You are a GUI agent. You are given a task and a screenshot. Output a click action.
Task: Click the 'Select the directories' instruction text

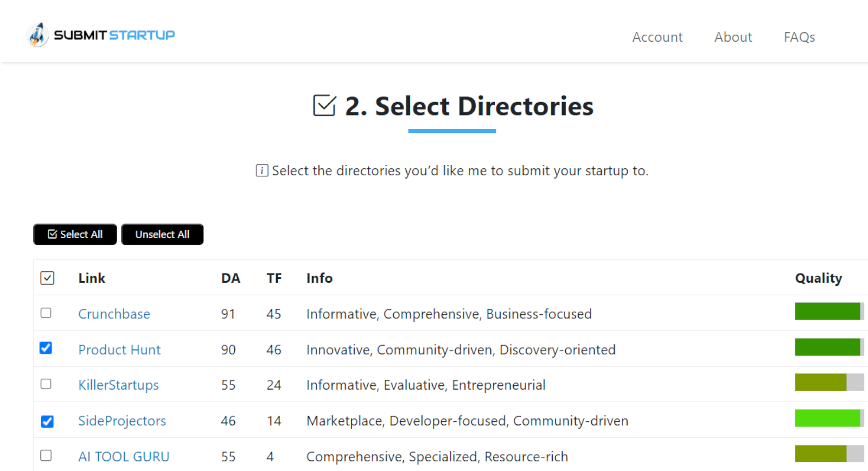[460, 170]
